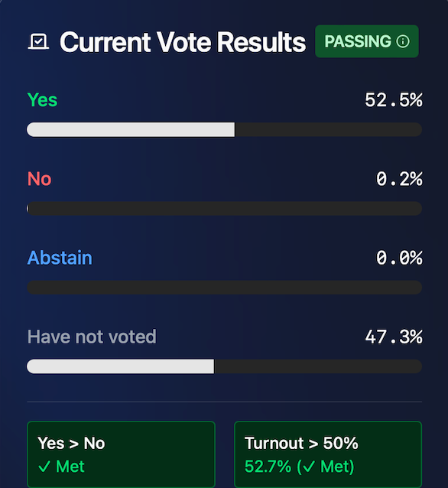This screenshot has height=488, width=448.
Task: Click the 52.7% (✓ Met) turnout text
Action: 299,467
